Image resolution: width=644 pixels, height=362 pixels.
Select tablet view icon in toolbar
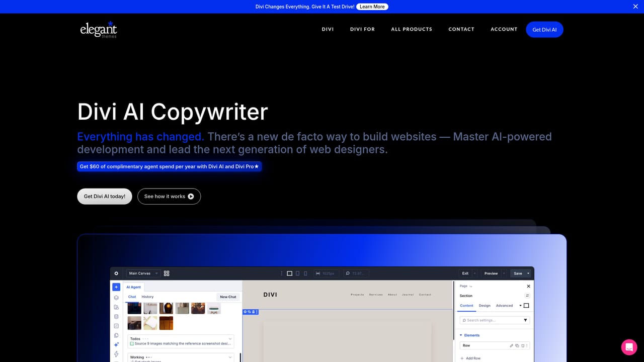tap(297, 274)
